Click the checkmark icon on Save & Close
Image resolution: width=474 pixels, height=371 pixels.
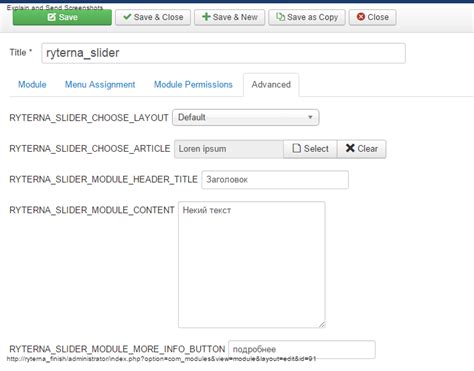pyautogui.click(x=127, y=17)
